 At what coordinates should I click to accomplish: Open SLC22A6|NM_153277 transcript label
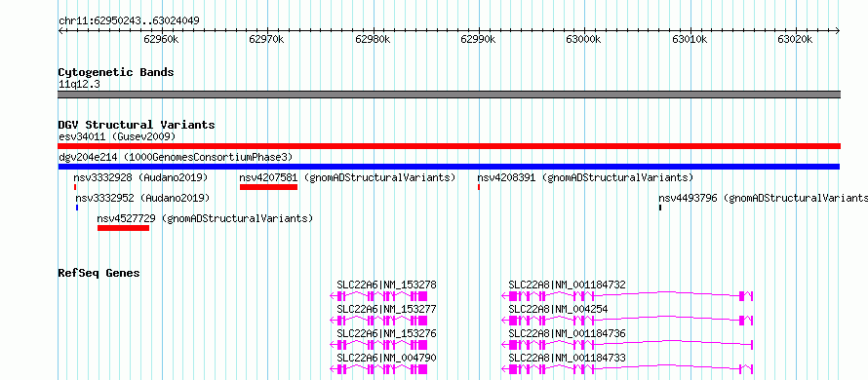[386, 309]
